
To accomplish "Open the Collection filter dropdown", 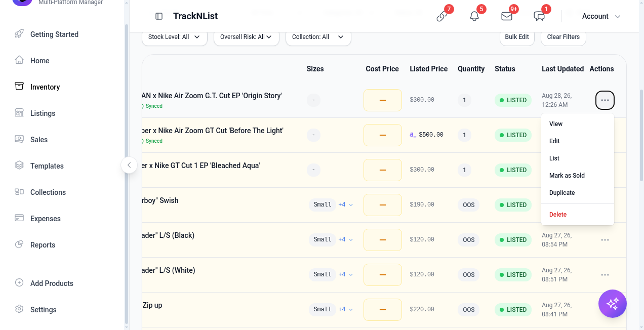I will [x=318, y=37].
